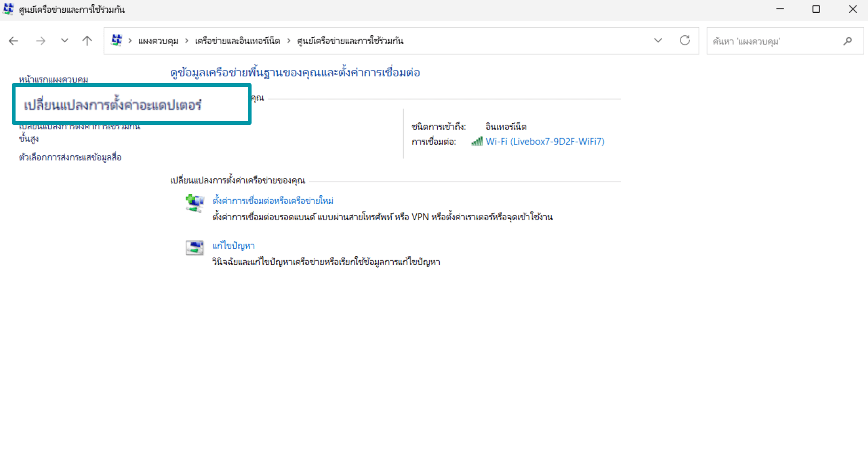Click the refresh icon in the address bar
This screenshot has width=868, height=476.
685,40
